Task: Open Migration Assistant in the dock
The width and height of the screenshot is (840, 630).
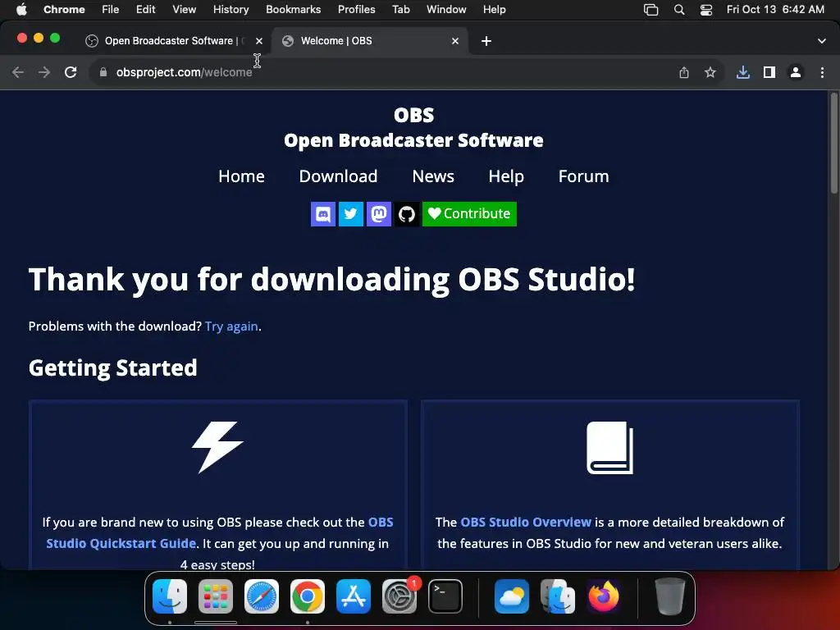Action: pyautogui.click(x=558, y=596)
